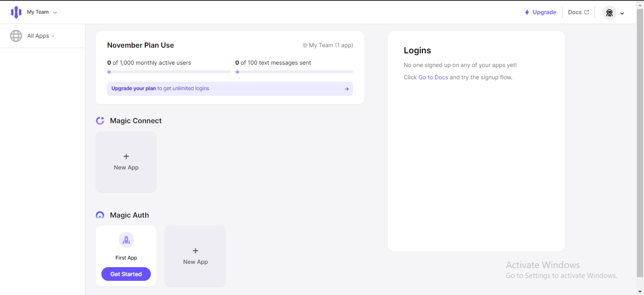Click the arrow on the upgrade banner
Viewport: 644px width, 295px height.
[x=347, y=89]
